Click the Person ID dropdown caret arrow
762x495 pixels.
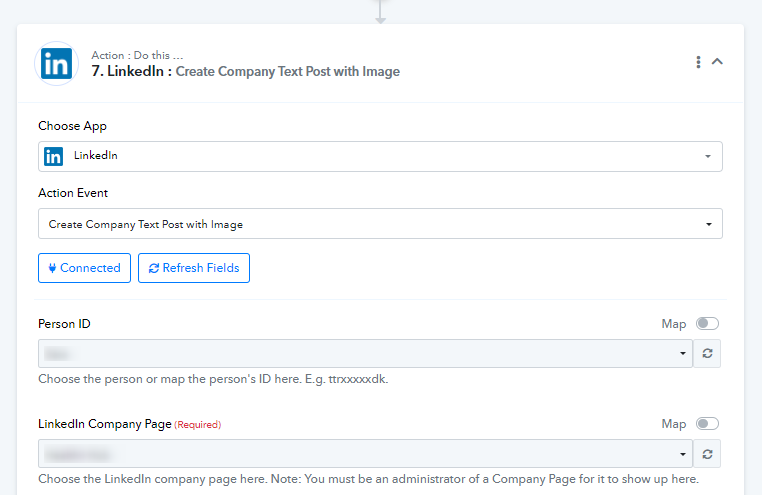click(683, 354)
